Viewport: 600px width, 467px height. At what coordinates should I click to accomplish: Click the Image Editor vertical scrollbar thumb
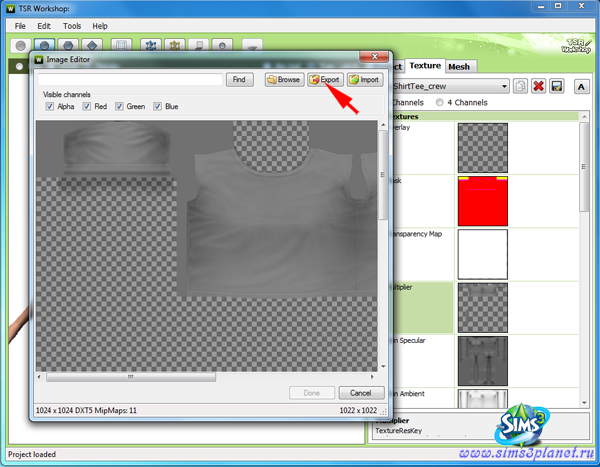point(383,175)
